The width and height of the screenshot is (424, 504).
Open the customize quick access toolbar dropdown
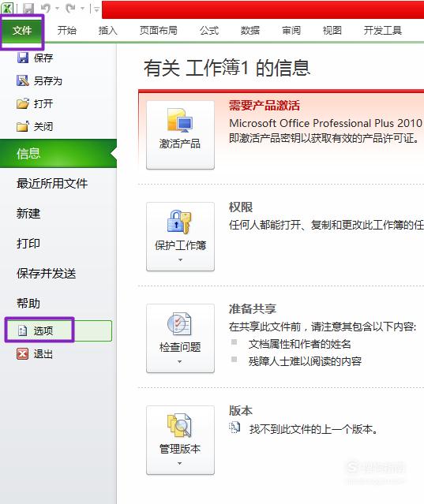click(96, 9)
